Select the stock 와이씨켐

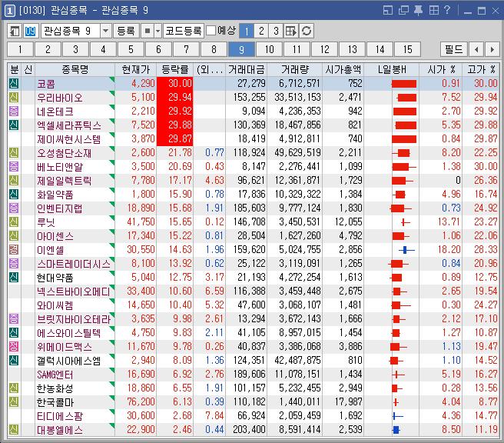tap(55, 305)
